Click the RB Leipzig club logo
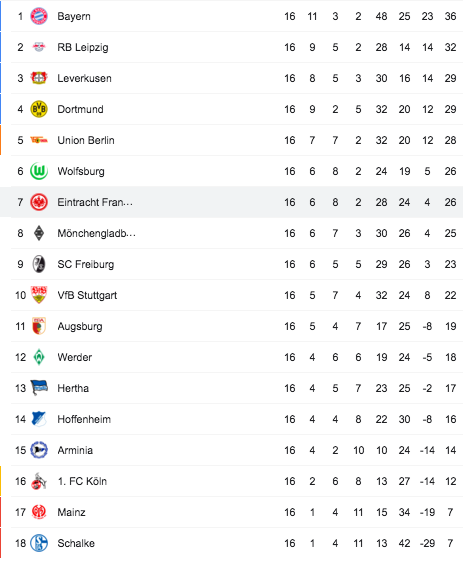The height and width of the screenshot is (565, 463). click(39, 47)
